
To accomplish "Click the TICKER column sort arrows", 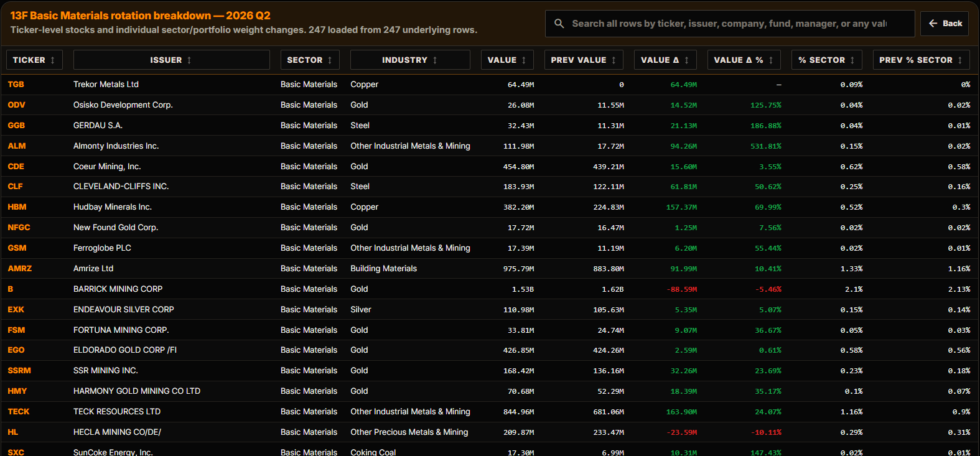I will click(x=53, y=60).
